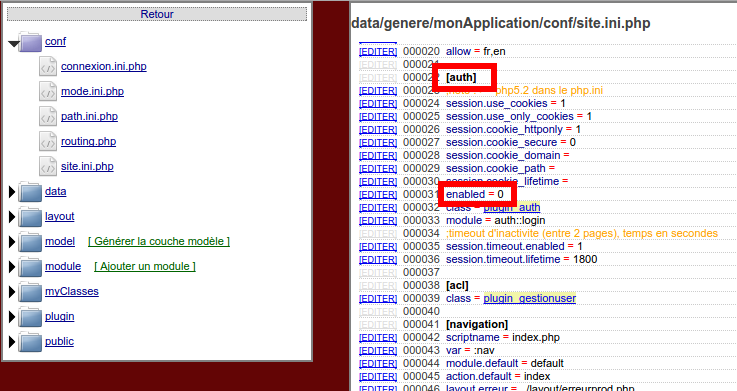The image size is (737, 391).
Task: Edit line 000042 scriptname setting
Action: pyautogui.click(x=378, y=337)
